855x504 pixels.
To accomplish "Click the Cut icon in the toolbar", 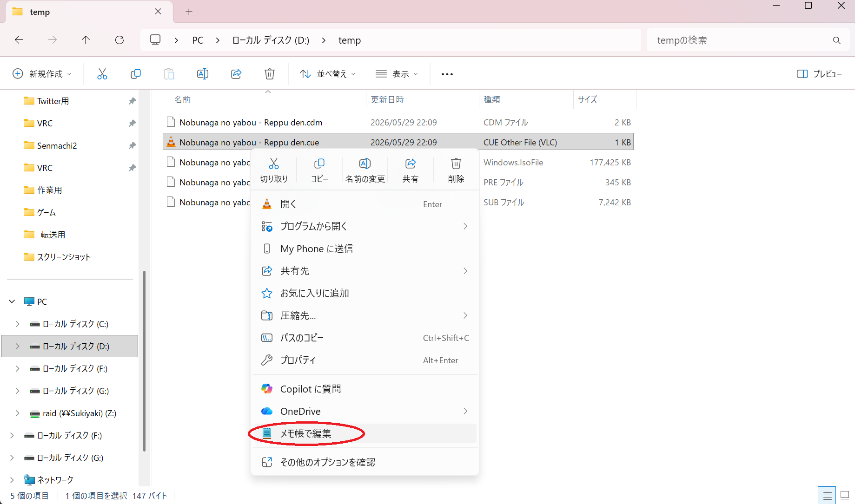I will (x=102, y=74).
